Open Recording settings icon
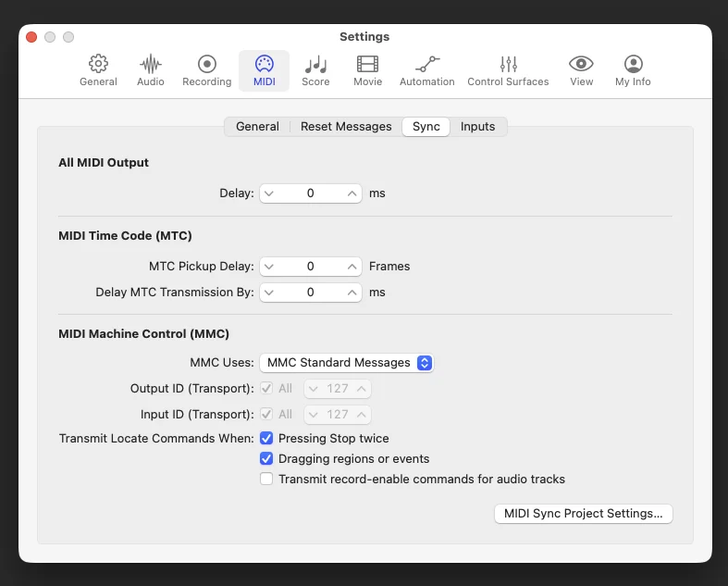 pos(206,64)
